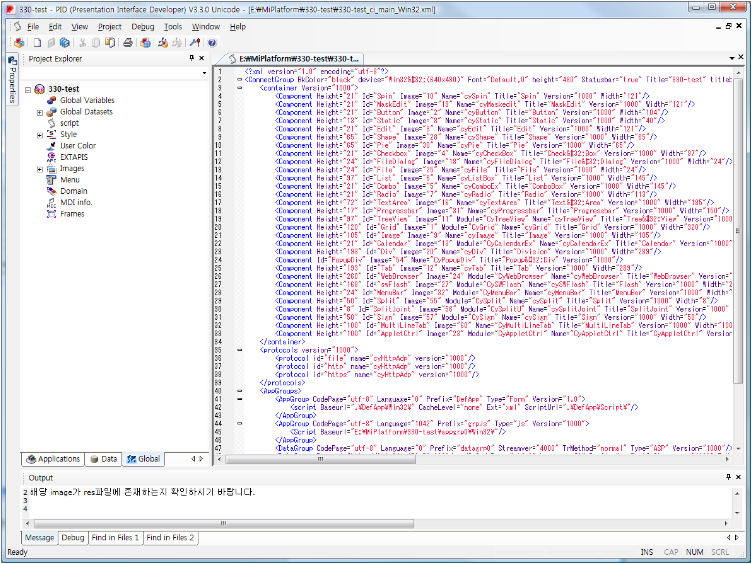This screenshot has height=564, width=752.
Task: Click the Cut scissors toolbar icon
Action: [83, 43]
